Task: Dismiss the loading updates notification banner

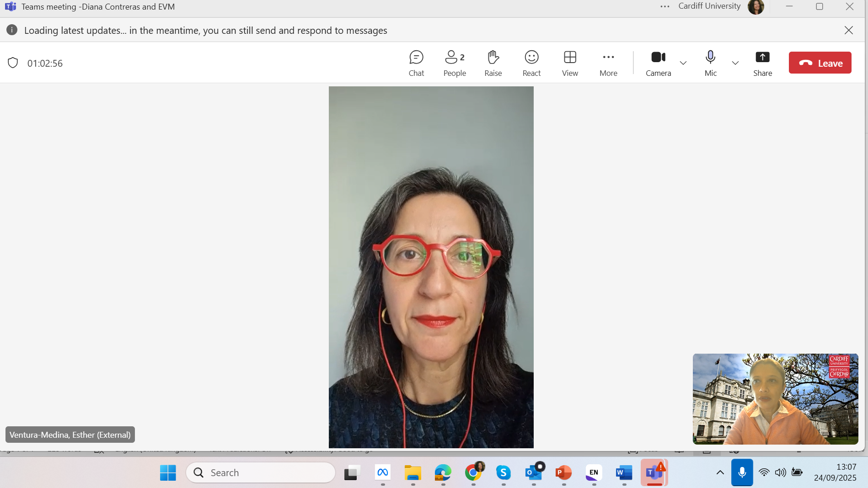Action: click(x=849, y=30)
